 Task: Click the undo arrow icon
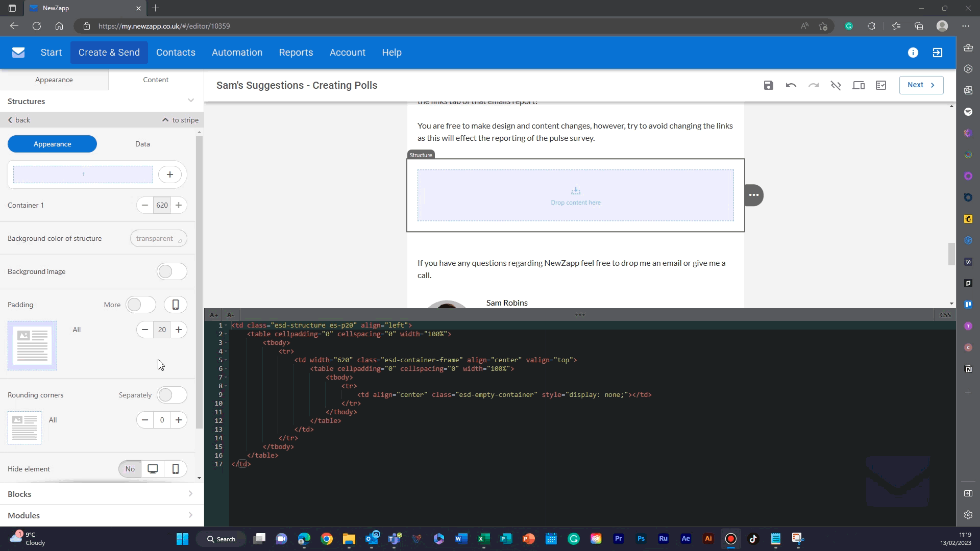pyautogui.click(x=791, y=85)
